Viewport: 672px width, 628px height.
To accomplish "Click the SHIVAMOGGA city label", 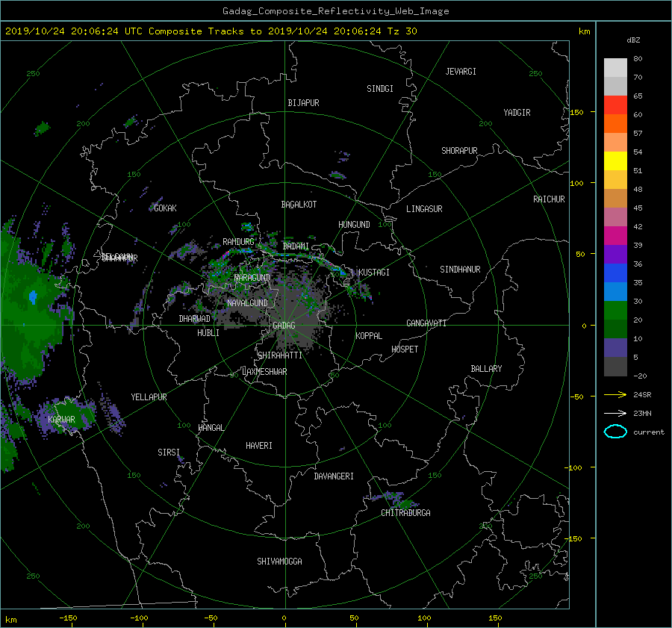I will coord(279,562).
